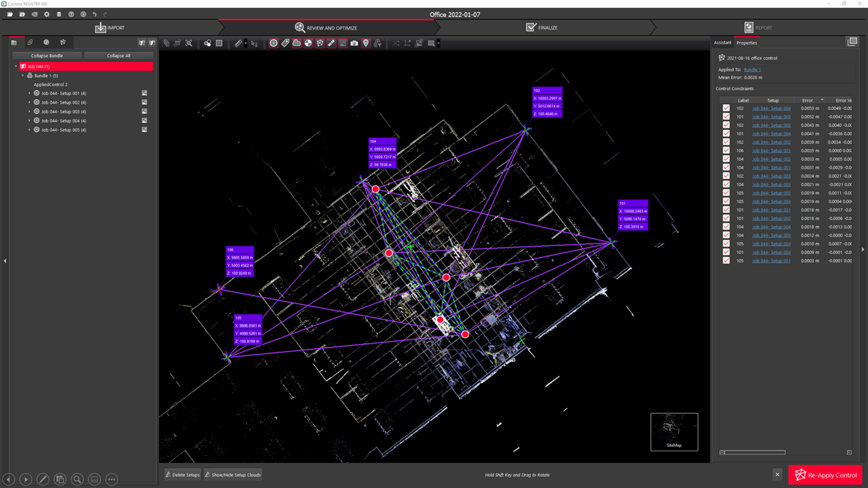Toggle the location pin icon
The height and width of the screenshot is (488, 868).
366,43
